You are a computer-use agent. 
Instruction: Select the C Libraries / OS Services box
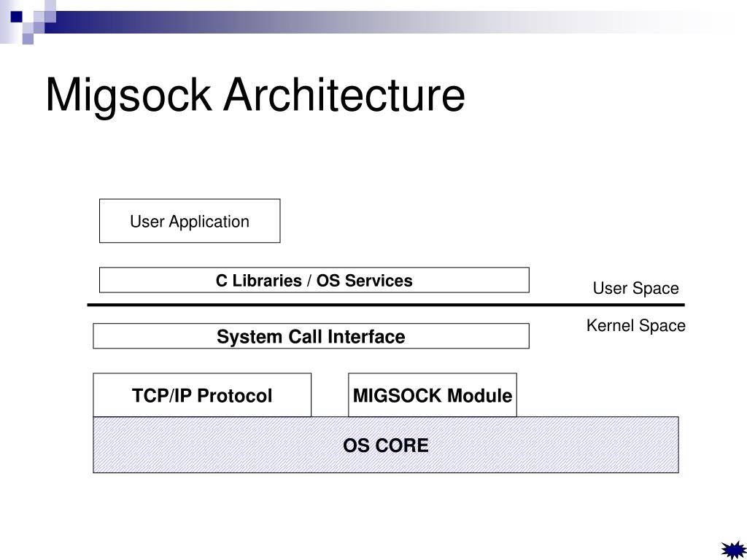314,280
